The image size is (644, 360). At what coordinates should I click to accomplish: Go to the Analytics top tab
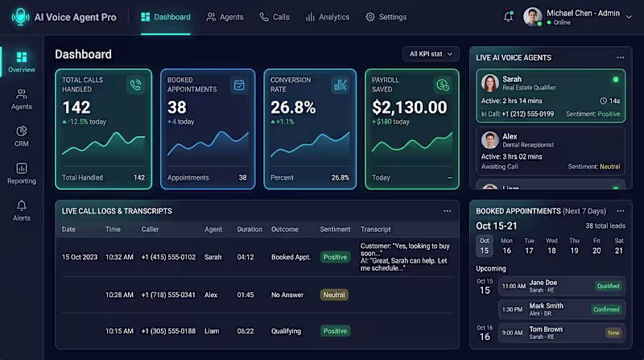tap(328, 17)
